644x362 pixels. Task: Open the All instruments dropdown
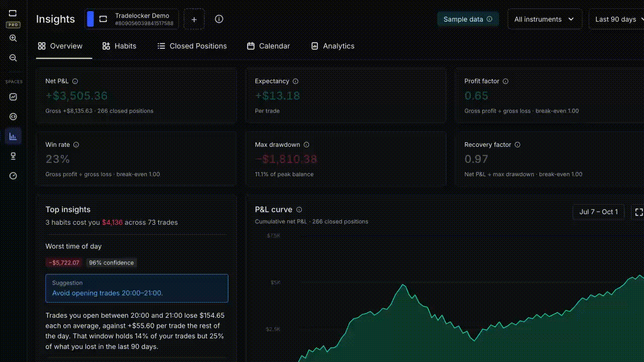[x=545, y=19]
